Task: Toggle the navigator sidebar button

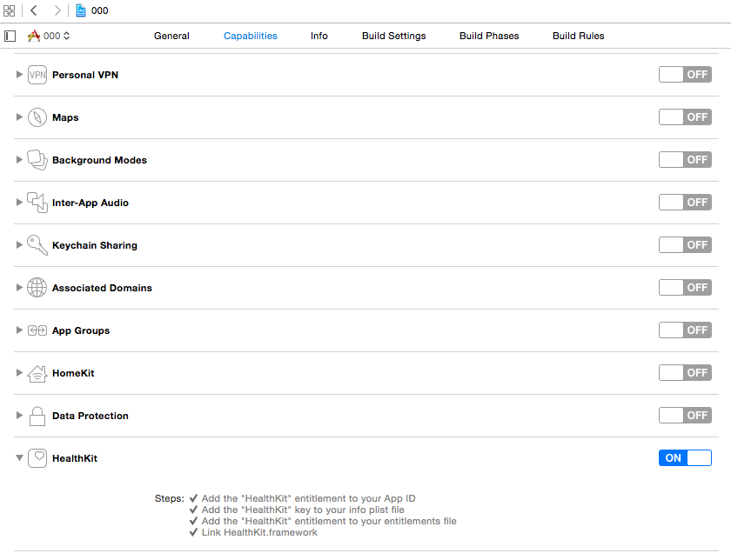Action: click(10, 36)
